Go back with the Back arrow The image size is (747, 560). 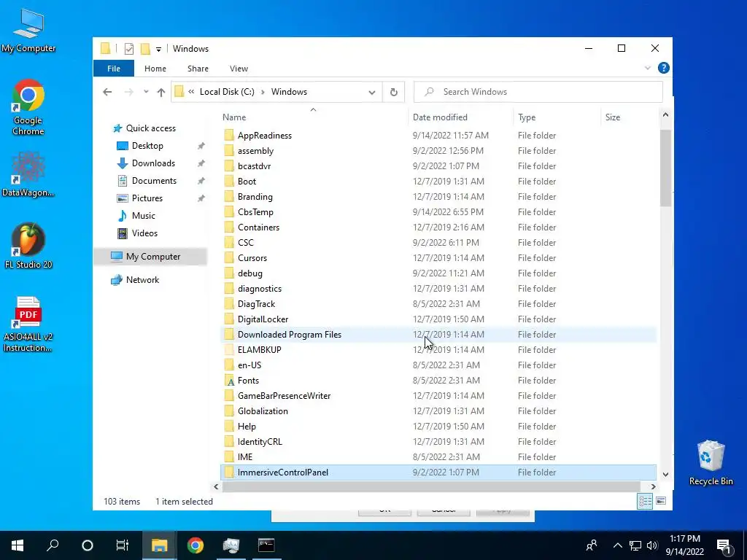107,92
